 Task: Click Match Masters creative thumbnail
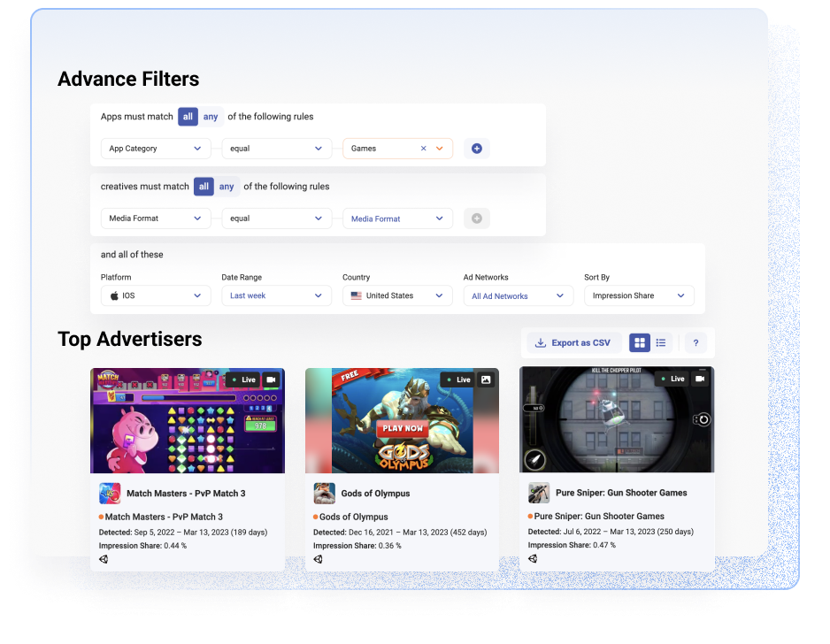188,421
